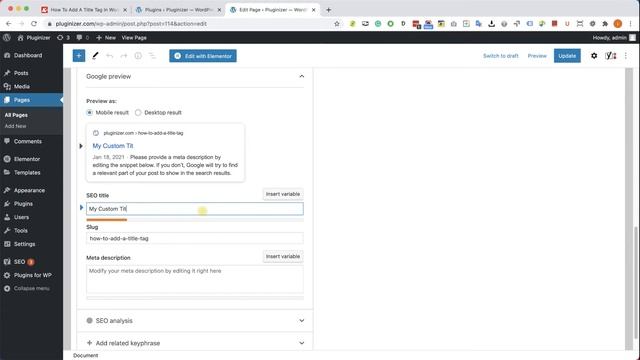Click the browser reload button
Viewport: 640px width, 360px height.
(34, 24)
